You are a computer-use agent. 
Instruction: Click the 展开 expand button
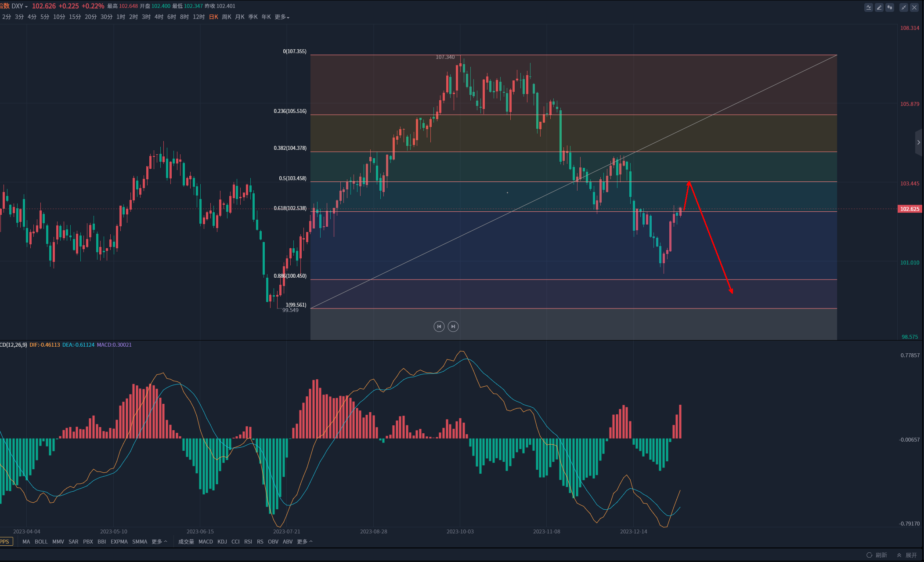point(907,555)
